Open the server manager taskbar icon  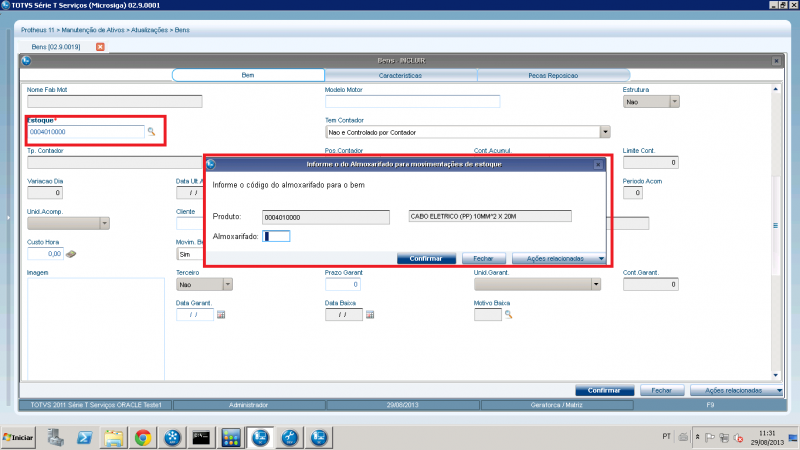coord(56,437)
